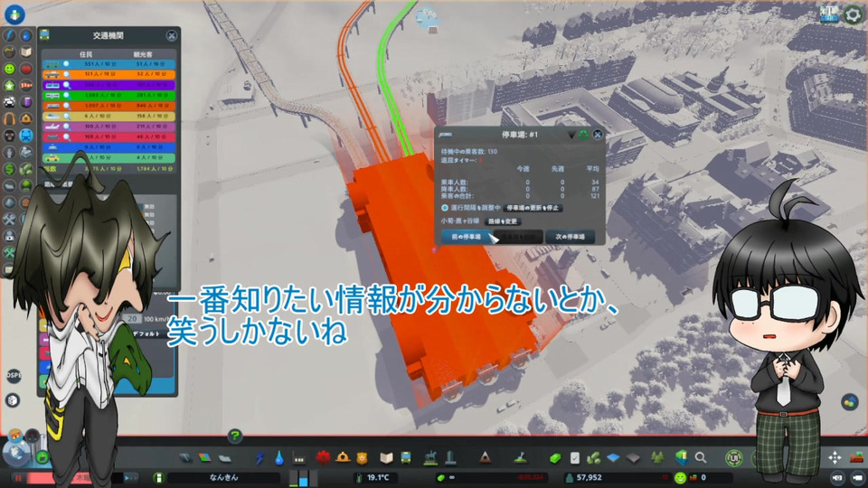This screenshot has width=868, height=488.
Task: Open the water info view icon
Action: pos(26,35)
